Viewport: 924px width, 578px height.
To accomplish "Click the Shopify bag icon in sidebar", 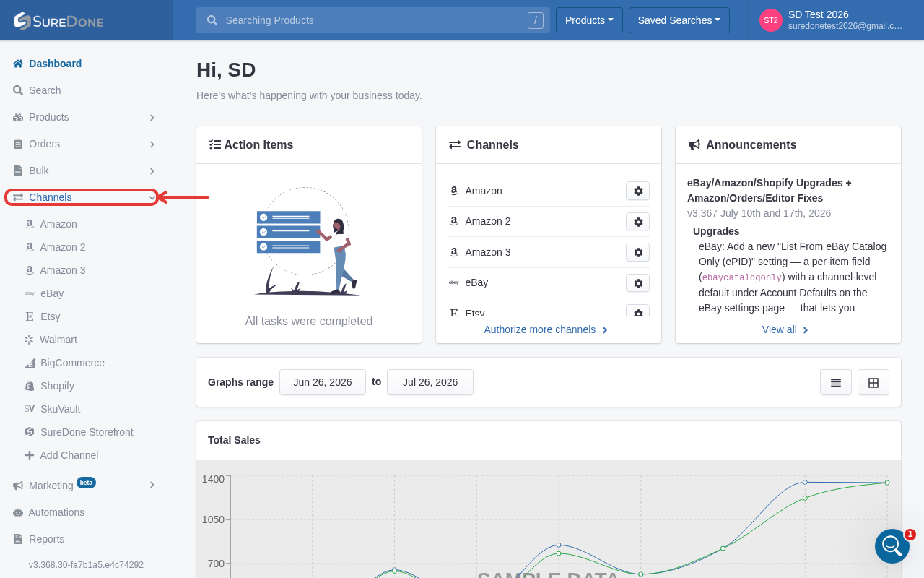I will (x=30, y=386).
